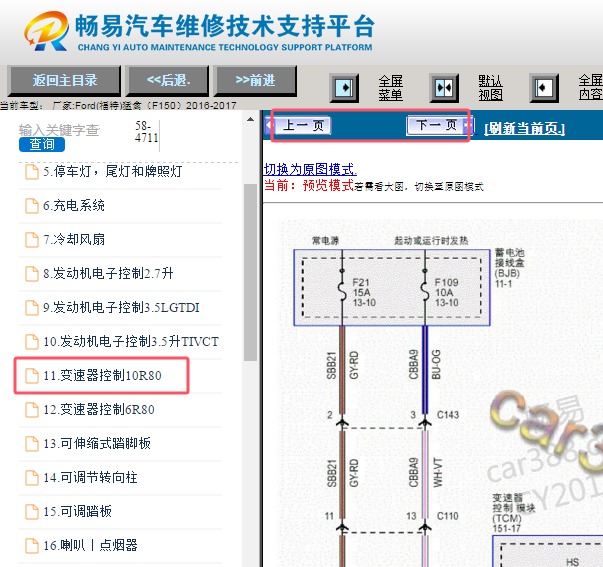This screenshot has width=603, height=567.
Task: Click document icon beside 13.可伸缩式踏脚板
Action: click(x=32, y=444)
